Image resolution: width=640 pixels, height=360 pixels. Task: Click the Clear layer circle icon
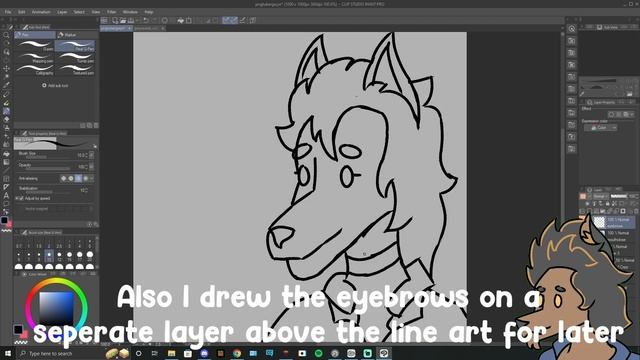pos(164,20)
